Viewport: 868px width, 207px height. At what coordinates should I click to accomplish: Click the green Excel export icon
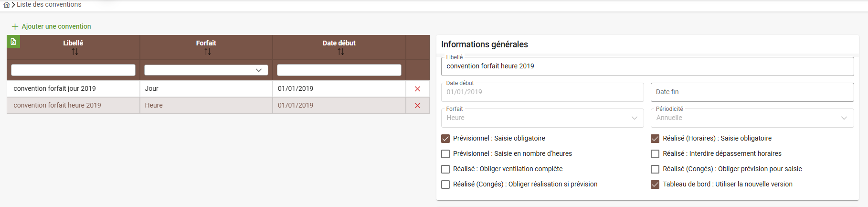coord(13,42)
